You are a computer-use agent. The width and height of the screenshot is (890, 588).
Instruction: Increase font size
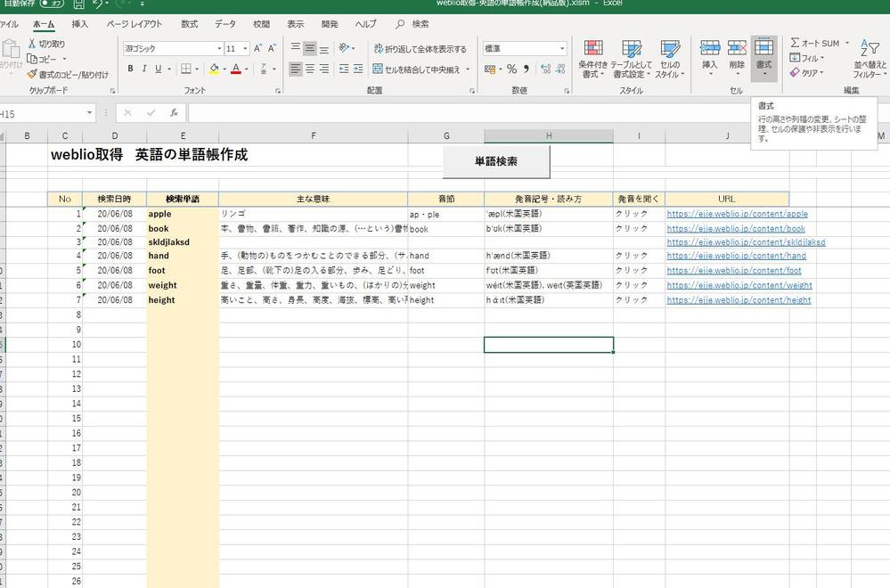[x=257, y=49]
